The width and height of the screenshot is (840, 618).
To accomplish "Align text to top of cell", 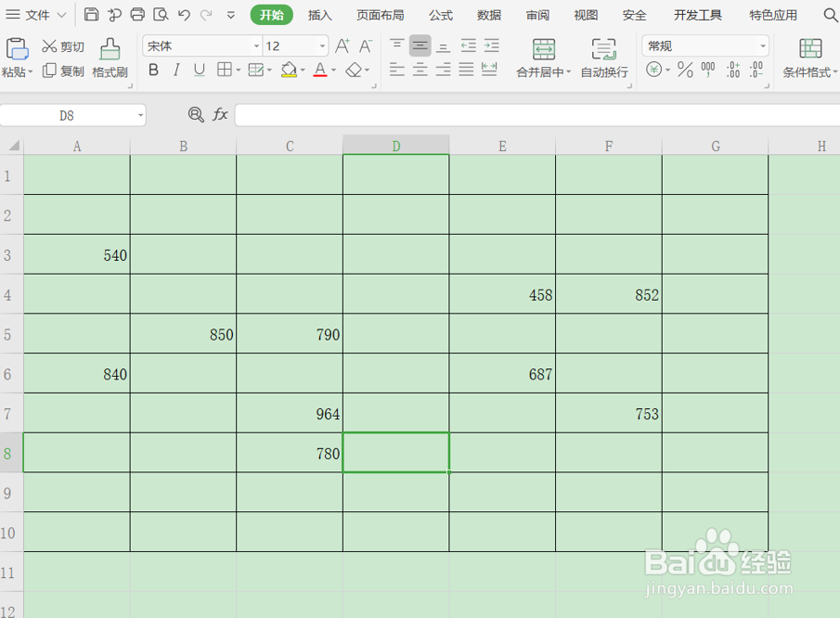I will click(396, 45).
